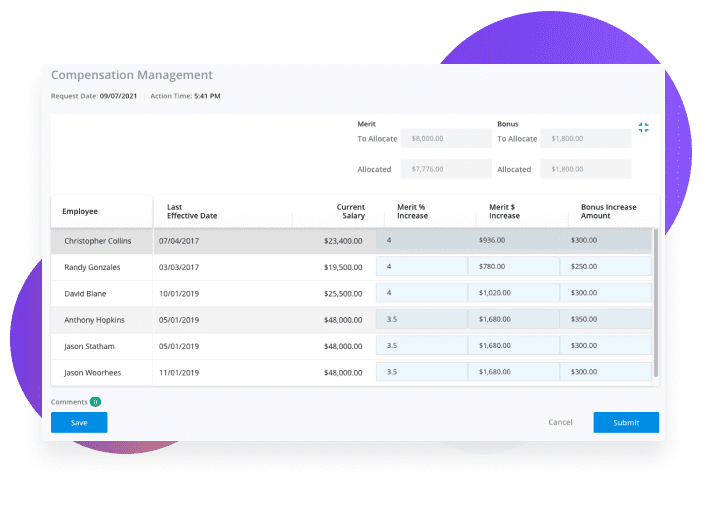Click the Merit To Allocate field
Viewport: 706px width, 505px height.
446,139
